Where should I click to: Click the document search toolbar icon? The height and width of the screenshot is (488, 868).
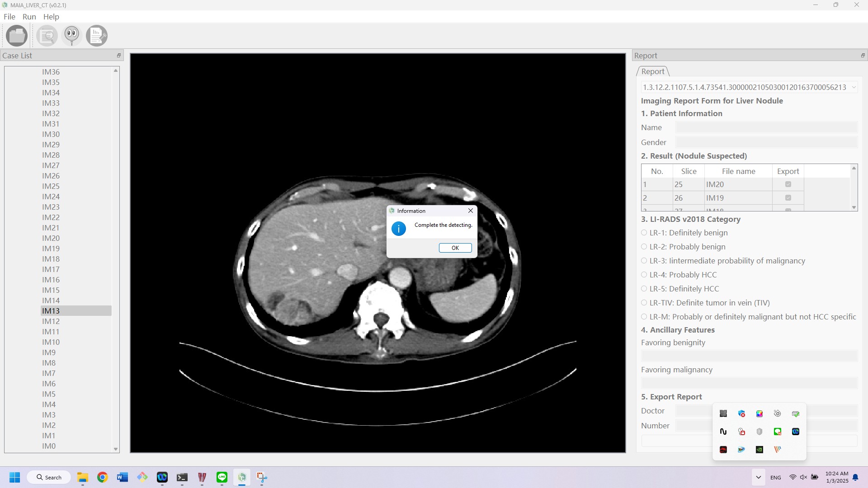(47, 36)
